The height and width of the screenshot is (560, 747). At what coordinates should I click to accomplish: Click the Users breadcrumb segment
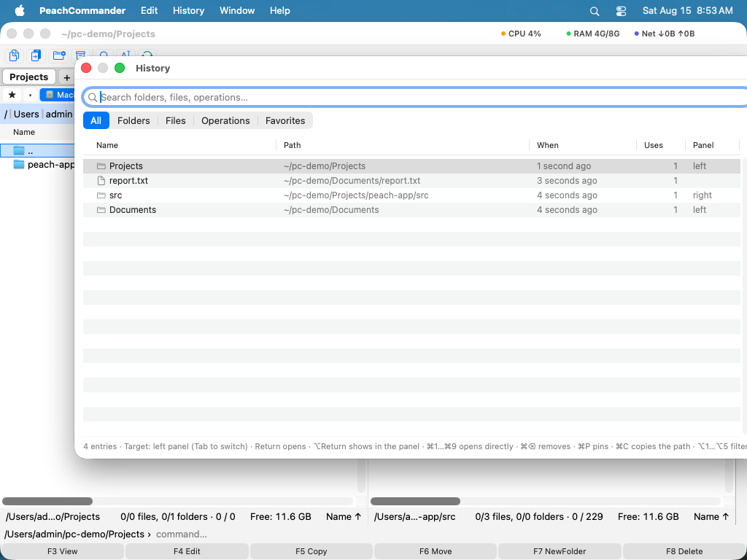26,114
